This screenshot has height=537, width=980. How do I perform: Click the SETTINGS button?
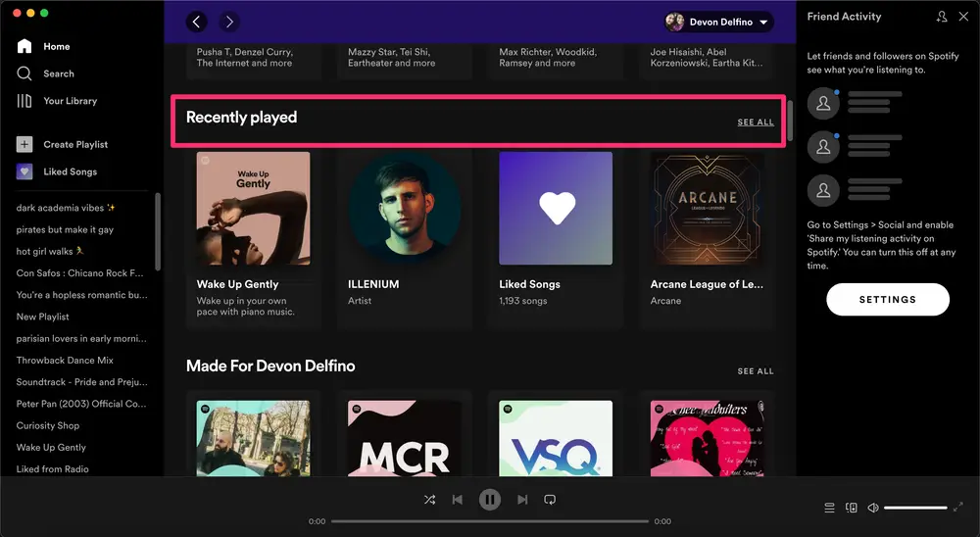(888, 300)
